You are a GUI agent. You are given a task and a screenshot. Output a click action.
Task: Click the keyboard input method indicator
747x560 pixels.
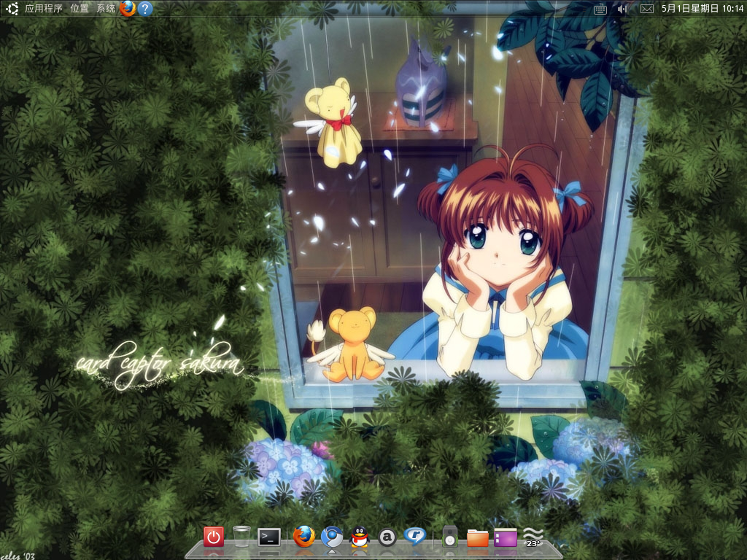600,9
